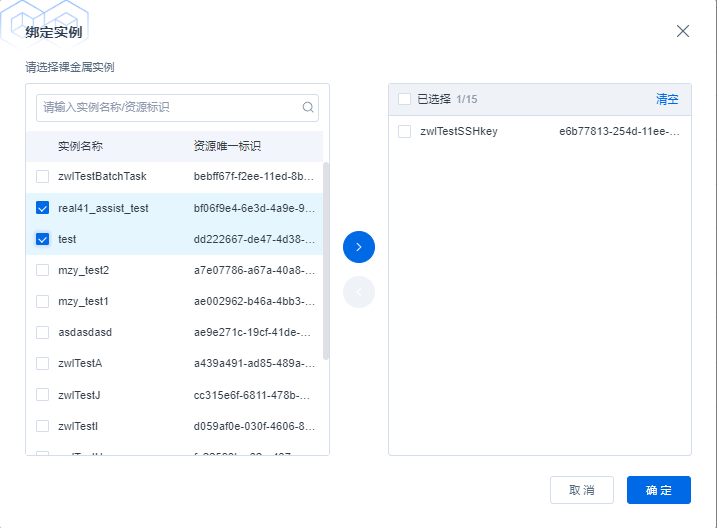This screenshot has width=717, height=528.
Task: Click the instance list vertical scrollbar
Action: 326,260
